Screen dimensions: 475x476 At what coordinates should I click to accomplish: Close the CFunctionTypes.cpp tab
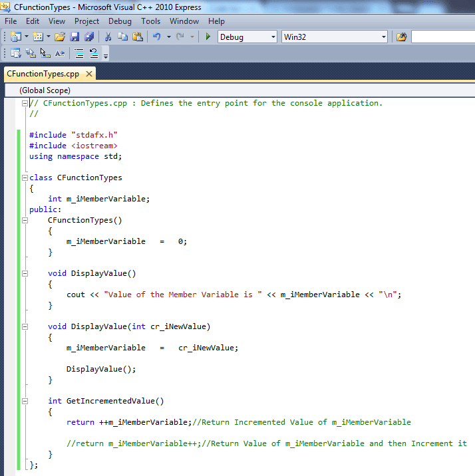[x=89, y=74]
